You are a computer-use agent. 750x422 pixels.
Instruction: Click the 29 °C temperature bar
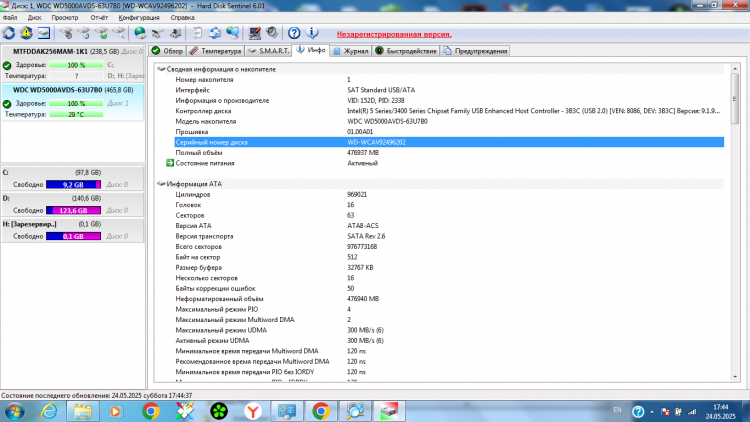[76, 115]
